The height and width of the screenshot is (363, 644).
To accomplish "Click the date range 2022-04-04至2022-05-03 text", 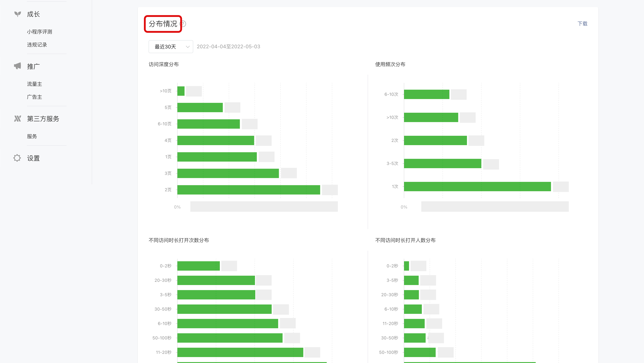I will coord(228,46).
